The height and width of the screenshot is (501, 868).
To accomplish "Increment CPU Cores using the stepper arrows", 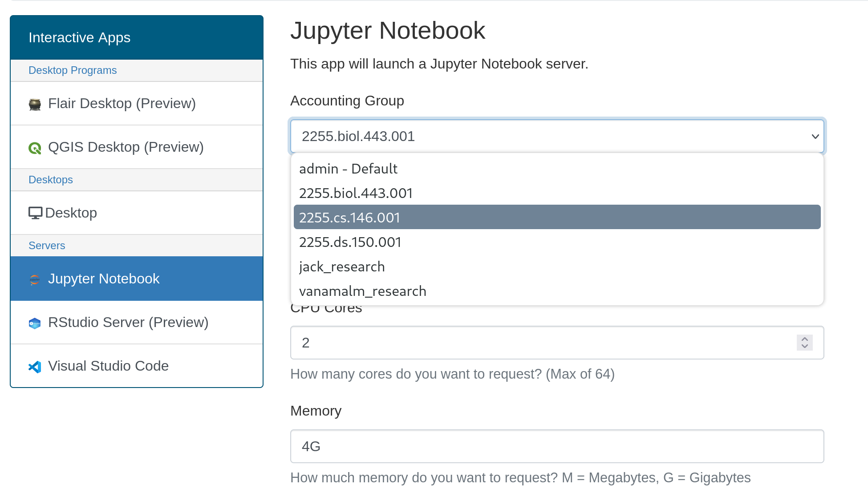I will point(804,339).
